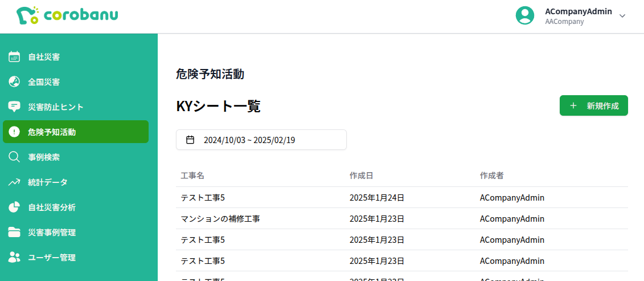Click the 災害防止ヒント speech bubble icon
This screenshot has width=644, height=281.
[x=14, y=107]
